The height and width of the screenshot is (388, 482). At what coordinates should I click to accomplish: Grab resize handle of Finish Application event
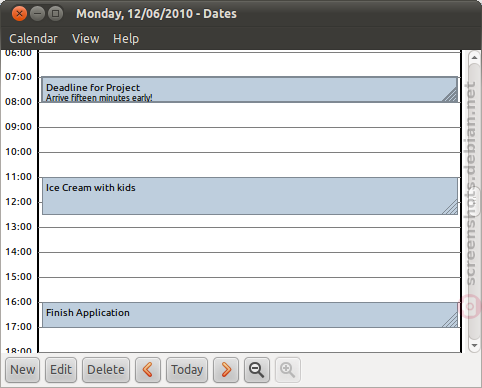pyautogui.click(x=450, y=320)
